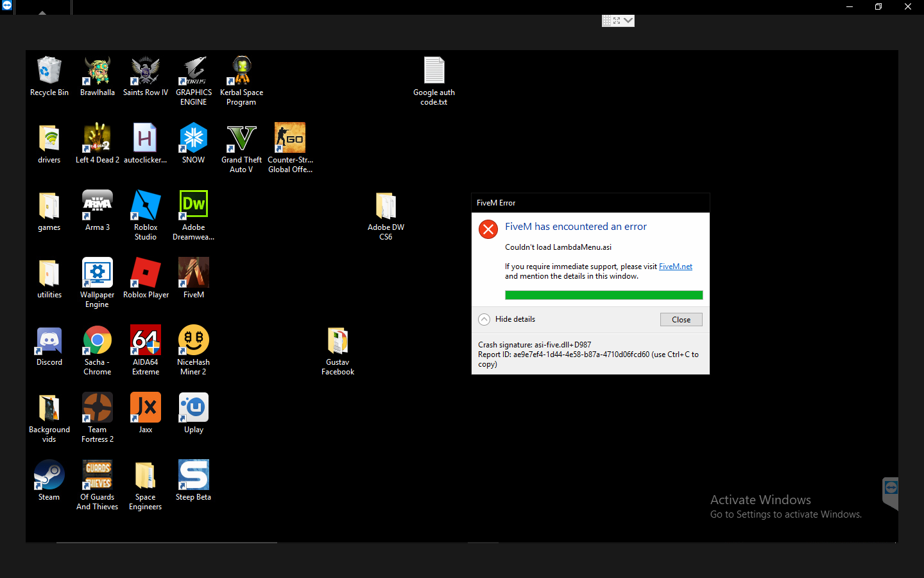This screenshot has height=578, width=924.
Task: Select the Adobe DW CS6 folder
Action: [386, 216]
